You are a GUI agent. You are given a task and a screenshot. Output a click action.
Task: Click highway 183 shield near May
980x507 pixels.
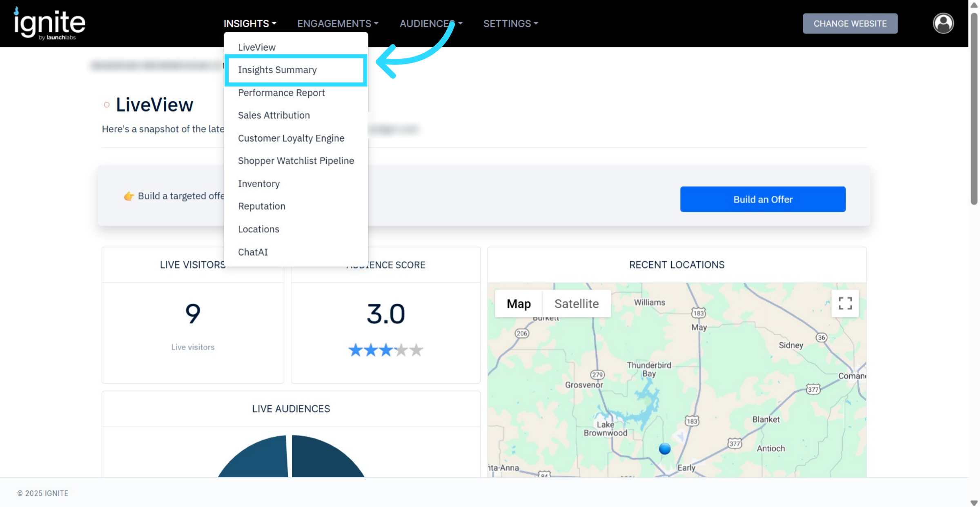tap(698, 313)
